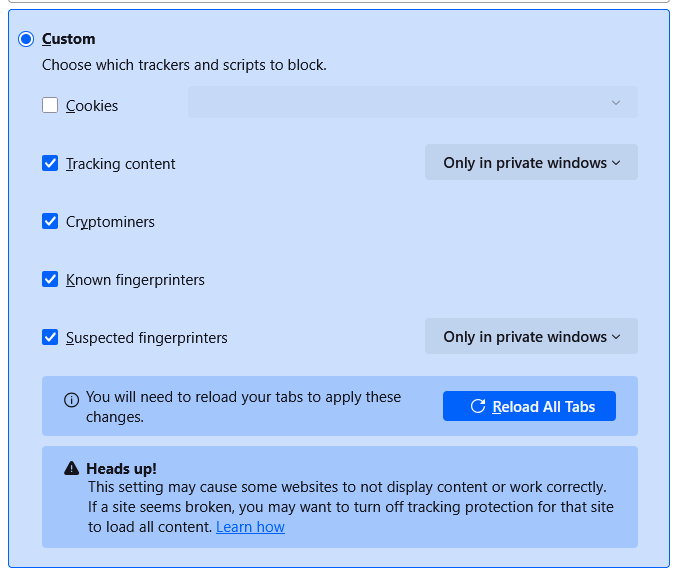The width and height of the screenshot is (675, 571).
Task: Click the 'Tracking content' label text
Action: (x=121, y=164)
